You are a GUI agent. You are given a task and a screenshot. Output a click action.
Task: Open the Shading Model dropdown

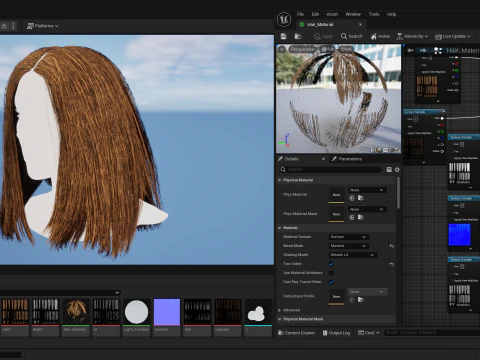[x=353, y=255]
